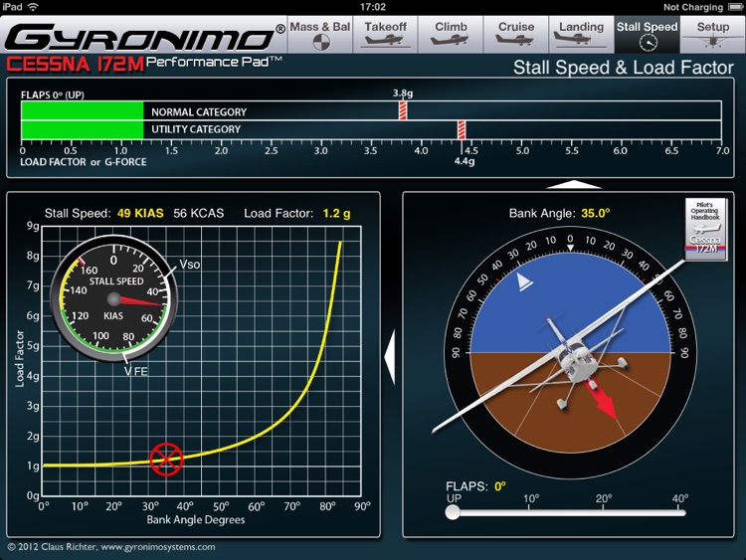Viewport: 746px width, 560px height.
Task: Click 3.8g limit marker on Normal Category
Action: click(403, 110)
